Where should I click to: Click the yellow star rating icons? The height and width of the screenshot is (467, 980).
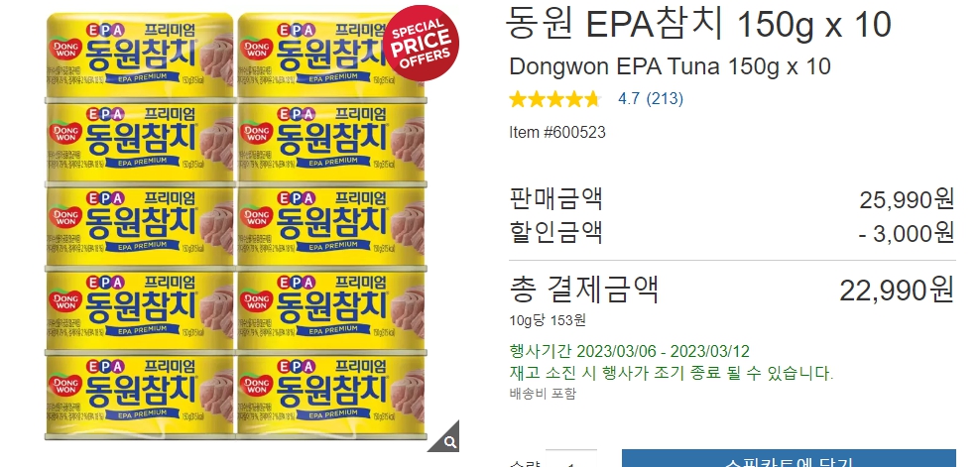[x=555, y=99]
